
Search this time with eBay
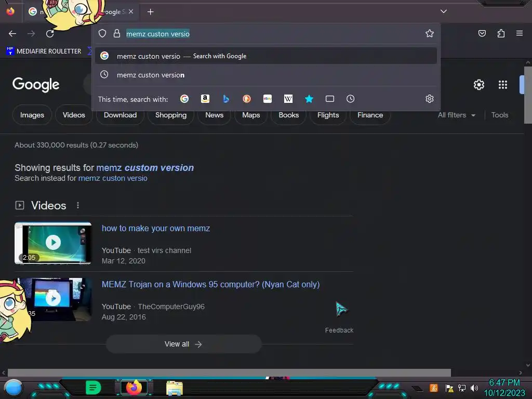(x=268, y=99)
